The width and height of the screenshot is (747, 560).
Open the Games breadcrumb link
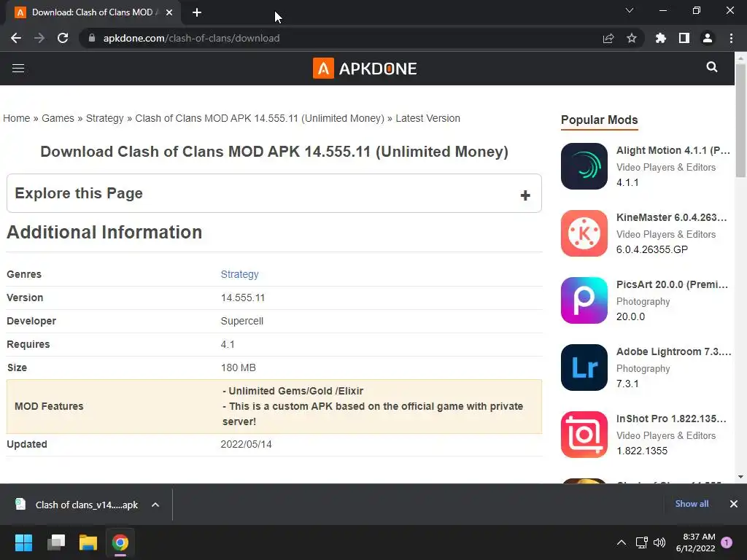58,118
